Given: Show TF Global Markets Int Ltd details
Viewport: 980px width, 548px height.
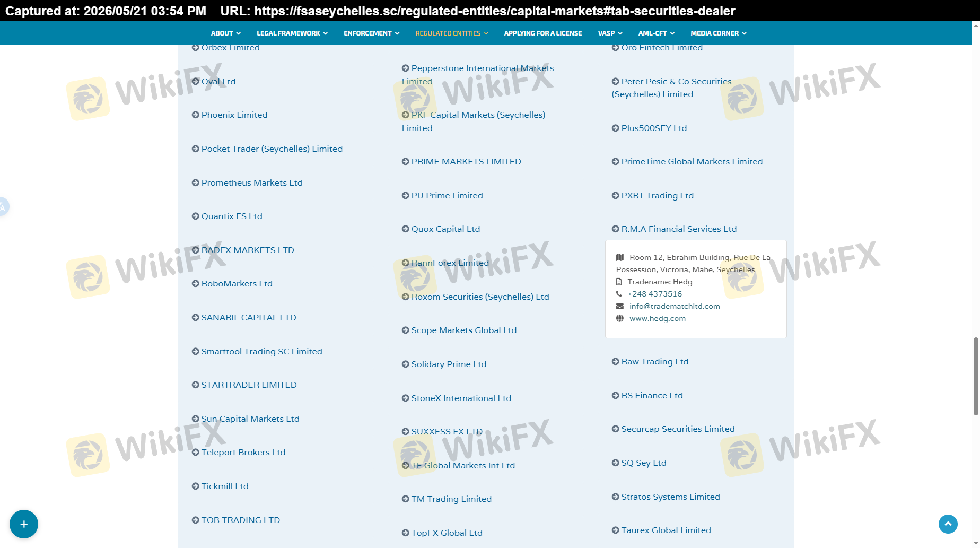Looking at the screenshot, I should [x=463, y=465].
